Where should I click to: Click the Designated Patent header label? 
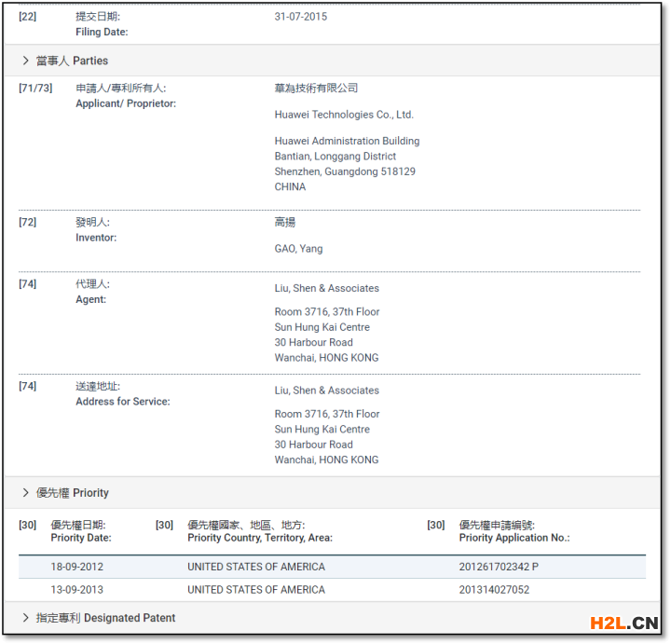click(105, 617)
